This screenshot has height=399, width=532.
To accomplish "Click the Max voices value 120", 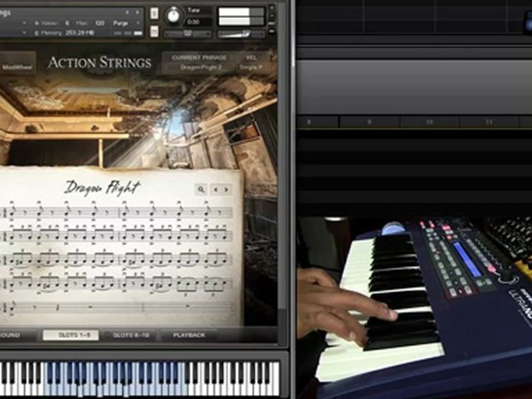I will 99,23.
